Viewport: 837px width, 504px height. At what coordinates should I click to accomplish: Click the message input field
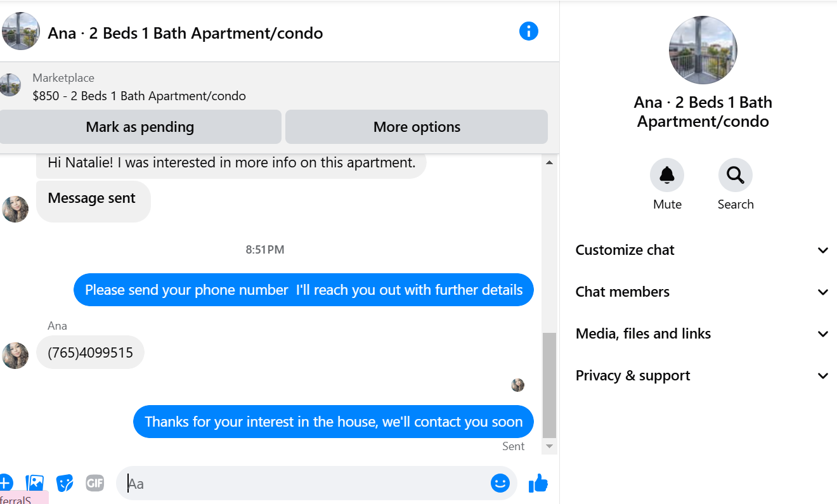(308, 483)
